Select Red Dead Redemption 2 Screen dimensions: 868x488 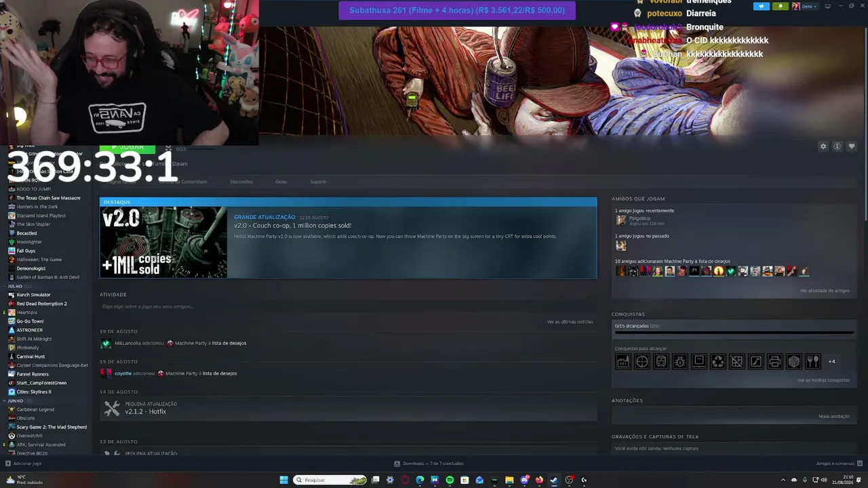coord(41,304)
